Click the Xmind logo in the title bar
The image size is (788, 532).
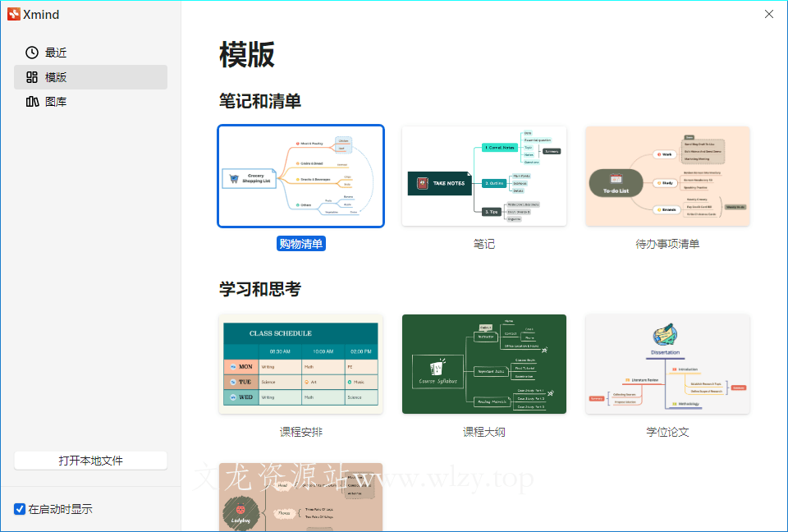[x=14, y=14]
